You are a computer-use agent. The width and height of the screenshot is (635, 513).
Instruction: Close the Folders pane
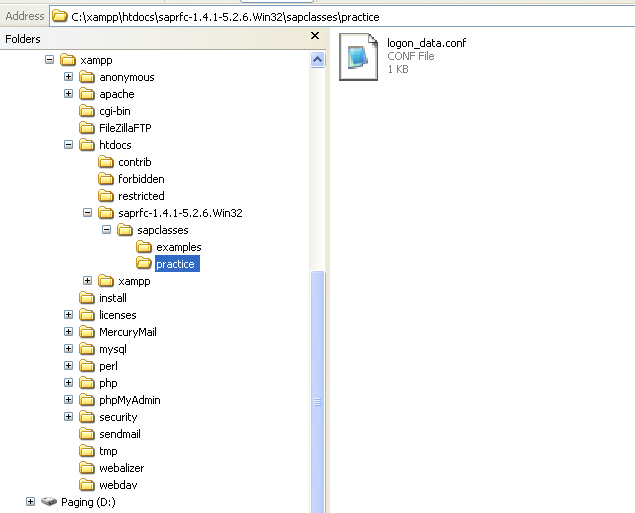click(x=315, y=37)
